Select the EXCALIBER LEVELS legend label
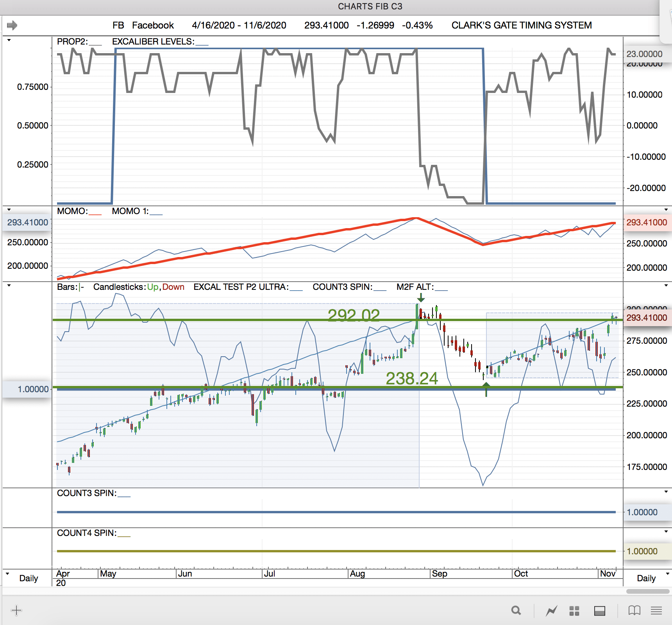 (x=153, y=41)
